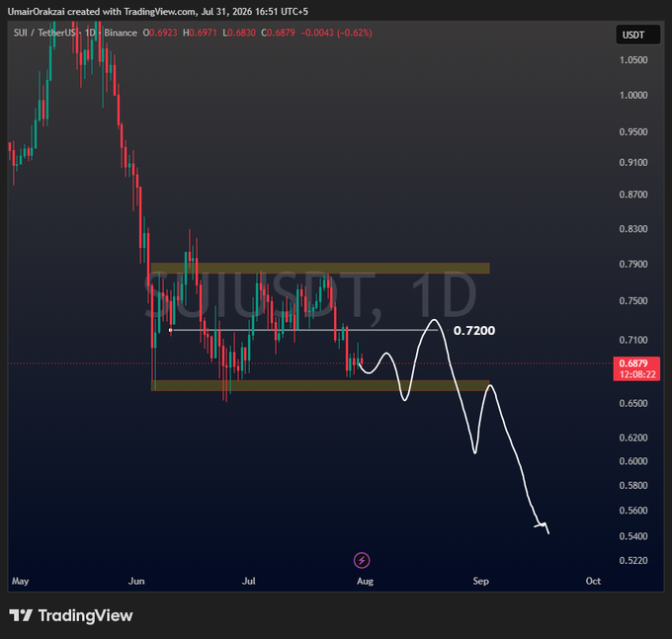Click the 0.5800 price axis label

click(x=633, y=486)
